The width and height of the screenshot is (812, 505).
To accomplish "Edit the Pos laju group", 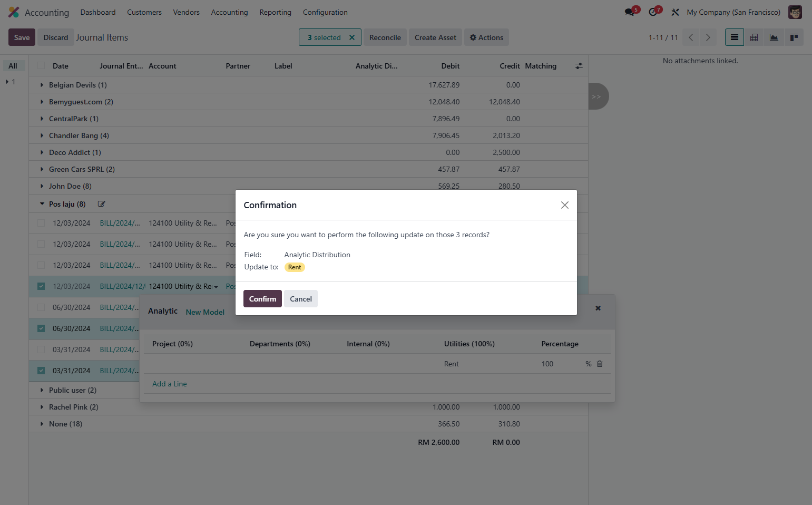I will click(x=102, y=204).
